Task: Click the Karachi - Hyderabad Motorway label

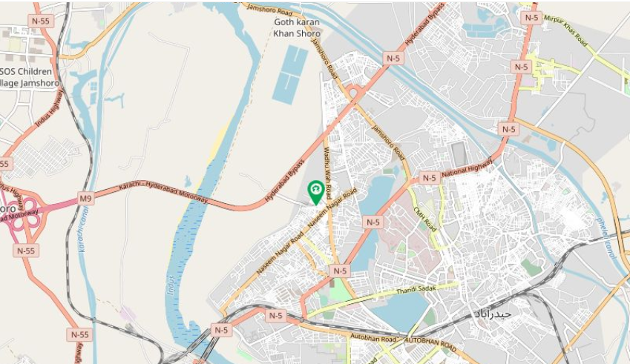Action: pos(163,192)
